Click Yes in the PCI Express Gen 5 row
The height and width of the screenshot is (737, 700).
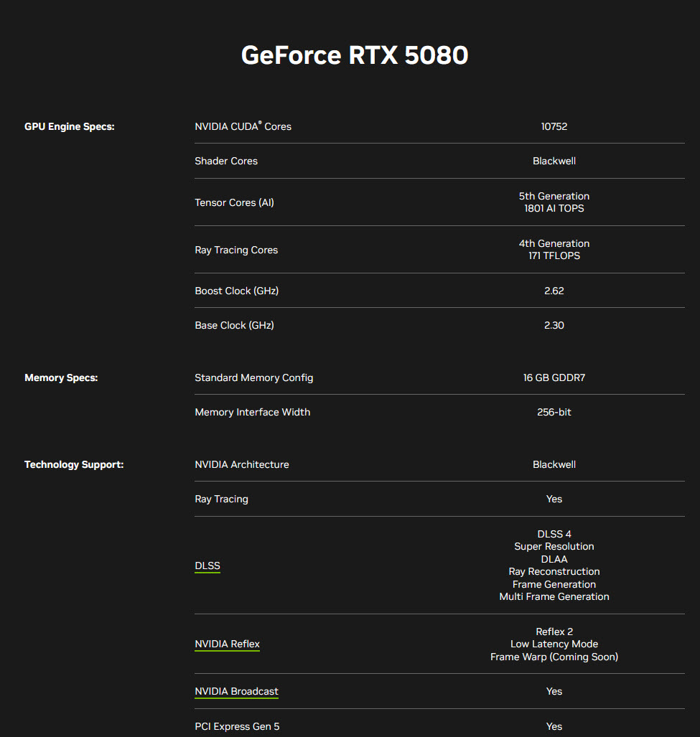(554, 727)
